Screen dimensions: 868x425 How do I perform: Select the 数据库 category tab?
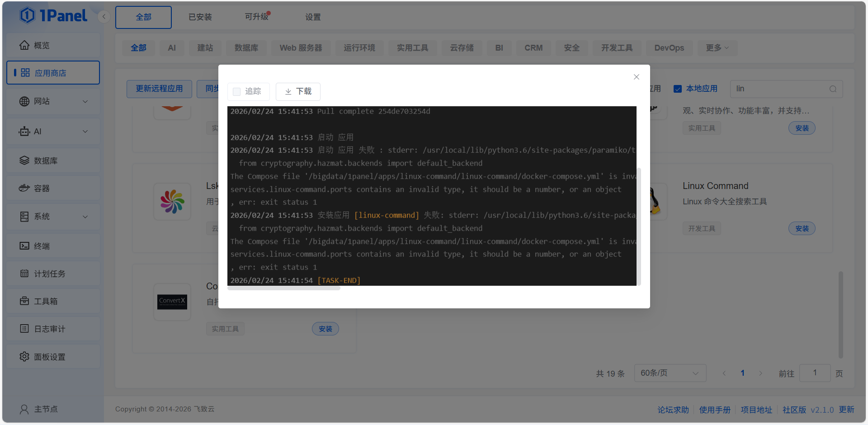coord(246,48)
